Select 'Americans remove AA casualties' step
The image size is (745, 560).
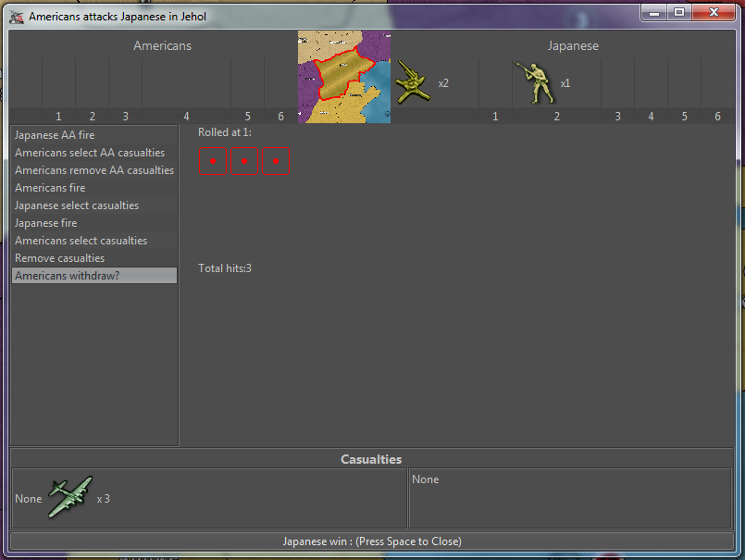tap(94, 170)
